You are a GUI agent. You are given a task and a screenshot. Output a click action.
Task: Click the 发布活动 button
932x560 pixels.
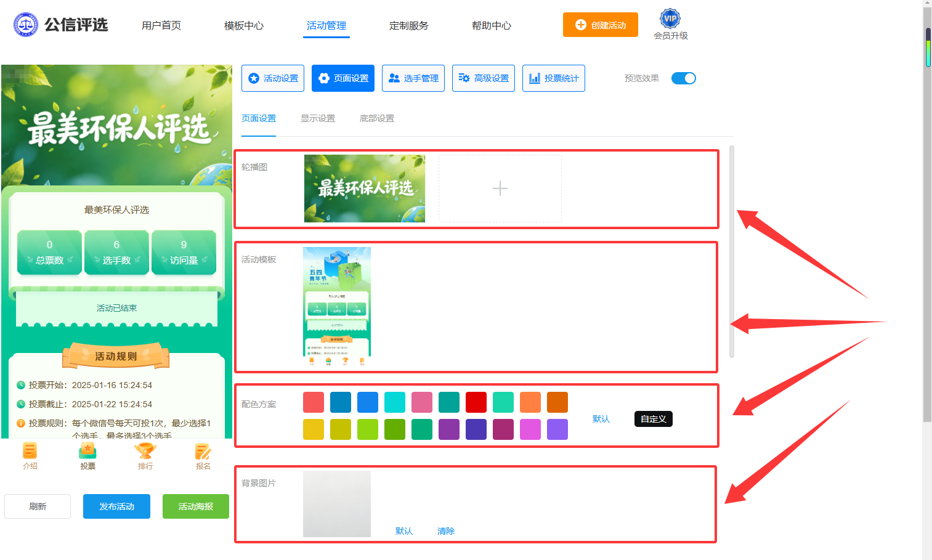[x=116, y=506]
